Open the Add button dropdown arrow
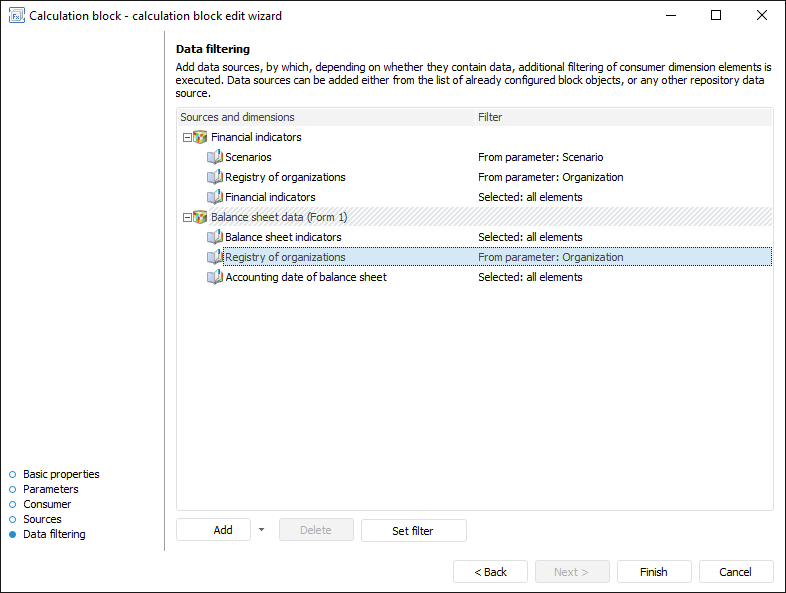The width and height of the screenshot is (786, 593). pyautogui.click(x=261, y=530)
